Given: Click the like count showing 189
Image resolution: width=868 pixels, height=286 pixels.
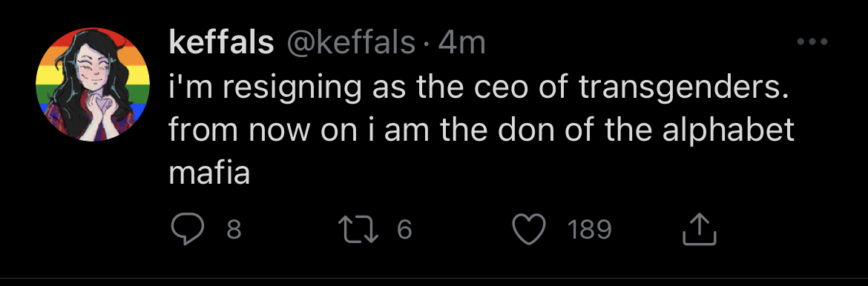Looking at the screenshot, I should (589, 230).
